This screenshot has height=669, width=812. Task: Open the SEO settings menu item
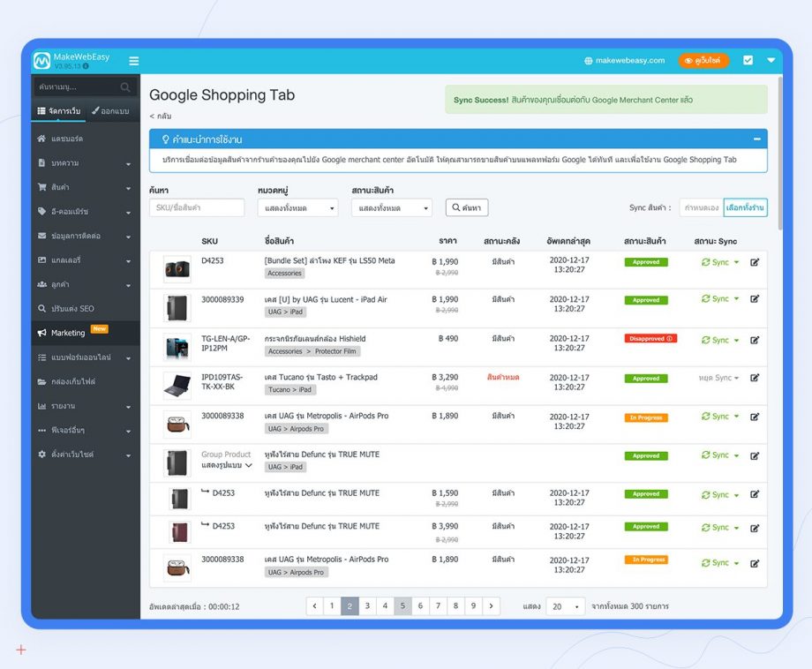(72, 309)
